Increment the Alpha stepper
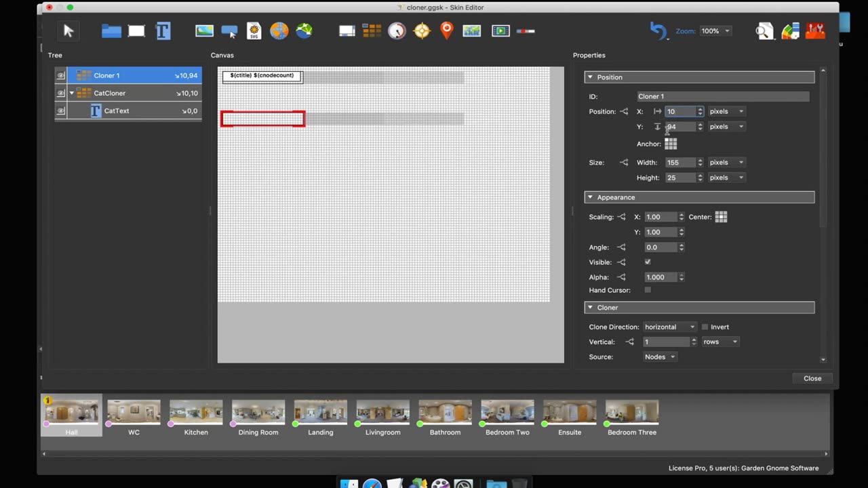The height and width of the screenshot is (488, 868). pyautogui.click(x=681, y=274)
